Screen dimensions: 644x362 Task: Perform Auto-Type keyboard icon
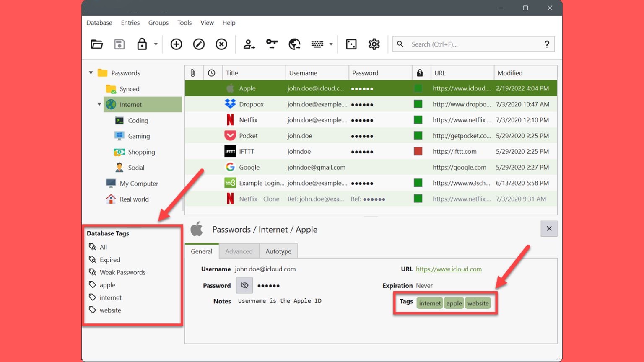point(317,44)
